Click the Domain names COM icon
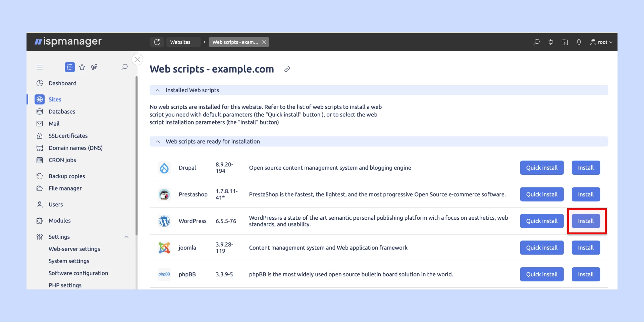644x322 pixels. 40,148
